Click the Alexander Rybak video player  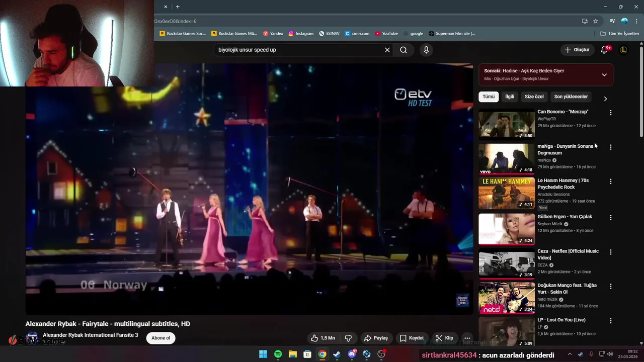249,189
